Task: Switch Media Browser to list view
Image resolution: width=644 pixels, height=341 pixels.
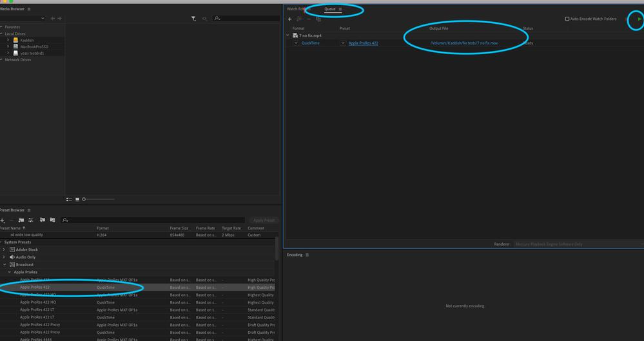Action: pos(69,199)
